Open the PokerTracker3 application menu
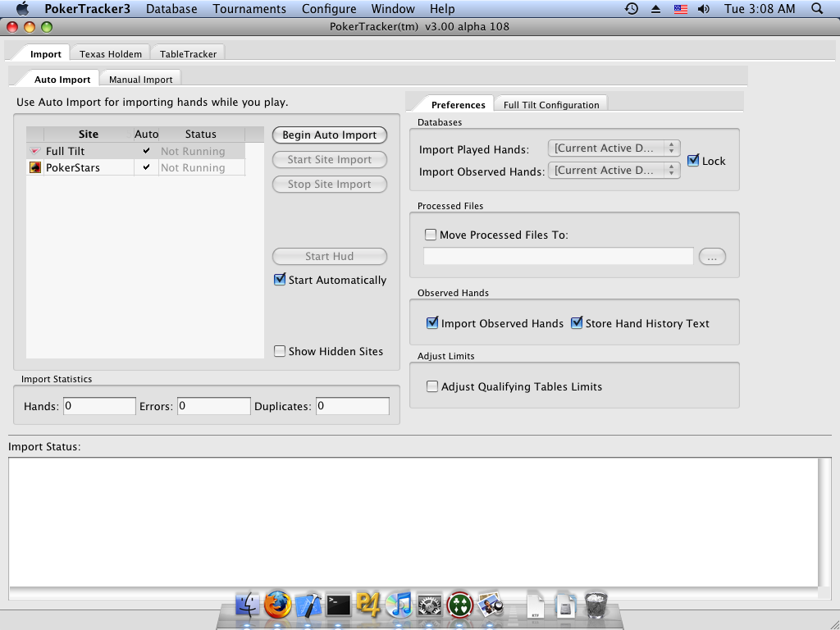This screenshot has width=840, height=630. point(87,9)
